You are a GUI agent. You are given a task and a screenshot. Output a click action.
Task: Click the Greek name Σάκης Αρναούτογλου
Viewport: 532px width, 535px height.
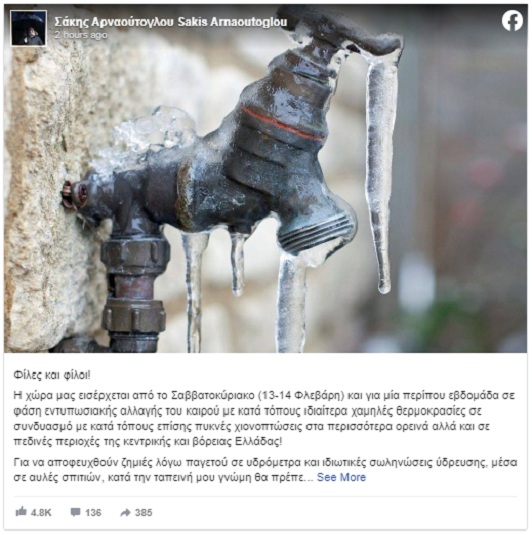coord(114,22)
